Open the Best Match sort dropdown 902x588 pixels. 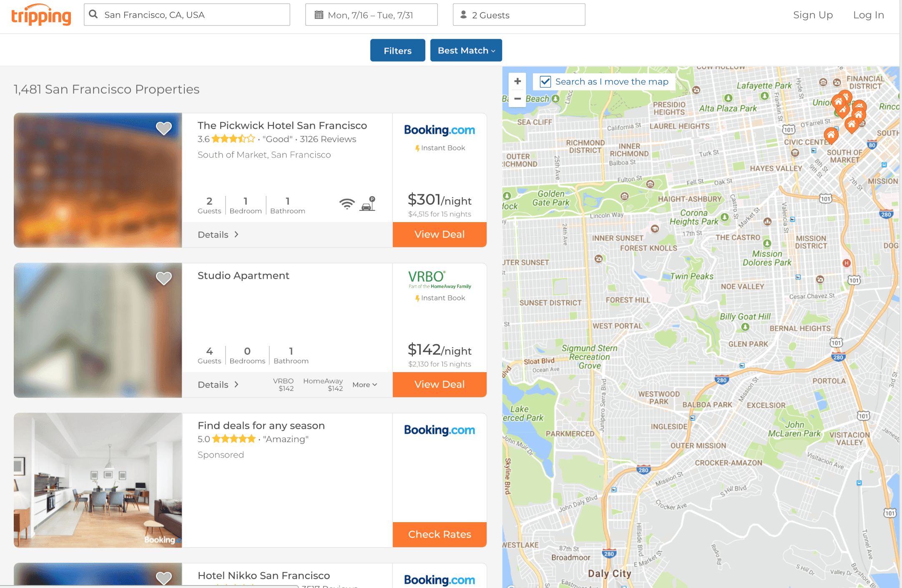pos(466,50)
